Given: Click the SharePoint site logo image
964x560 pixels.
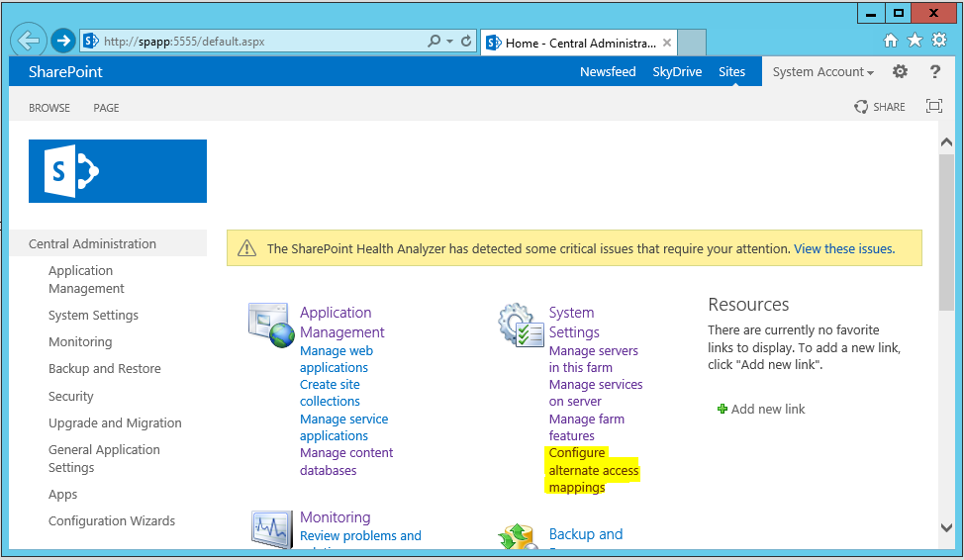Looking at the screenshot, I should (118, 171).
